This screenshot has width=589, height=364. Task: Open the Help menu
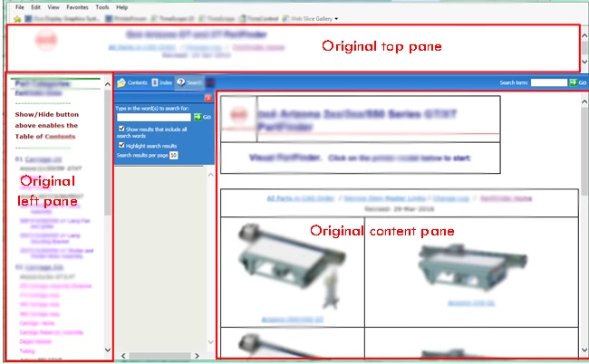tap(121, 7)
